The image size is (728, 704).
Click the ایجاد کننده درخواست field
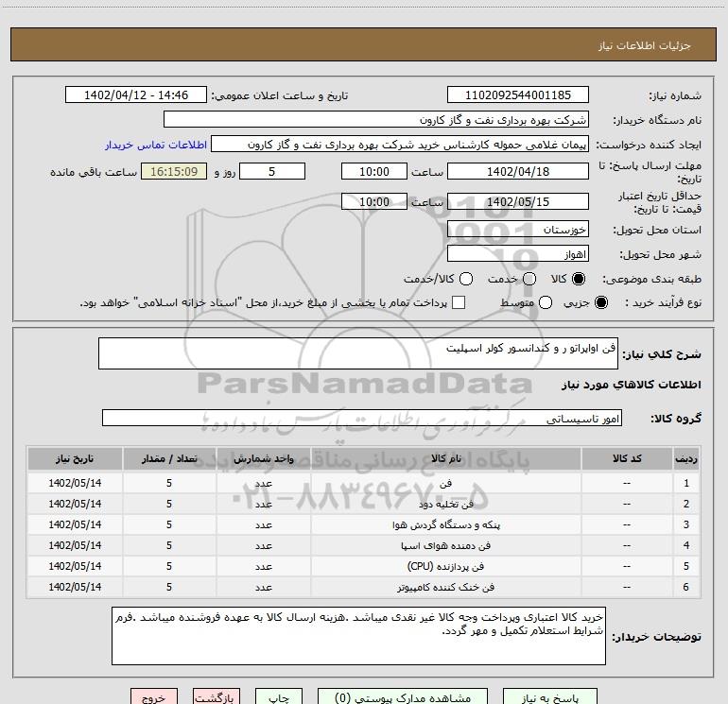pyautogui.click(x=400, y=144)
